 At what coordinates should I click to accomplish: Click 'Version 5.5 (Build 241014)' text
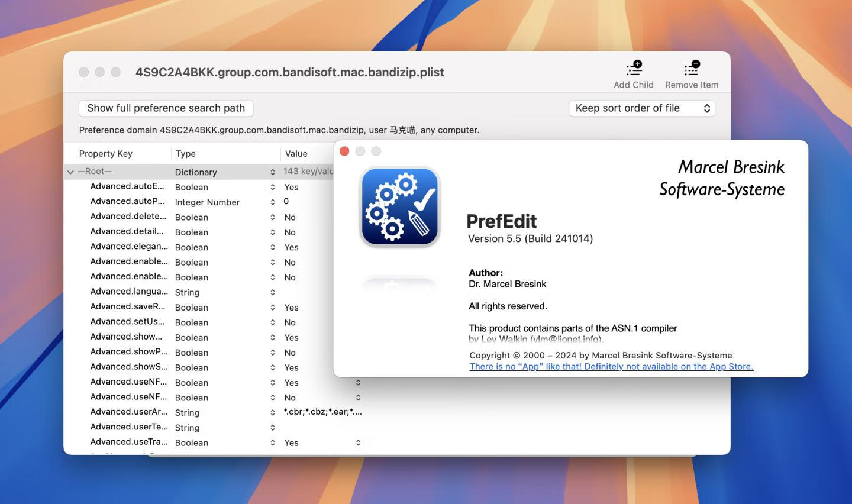tap(531, 238)
